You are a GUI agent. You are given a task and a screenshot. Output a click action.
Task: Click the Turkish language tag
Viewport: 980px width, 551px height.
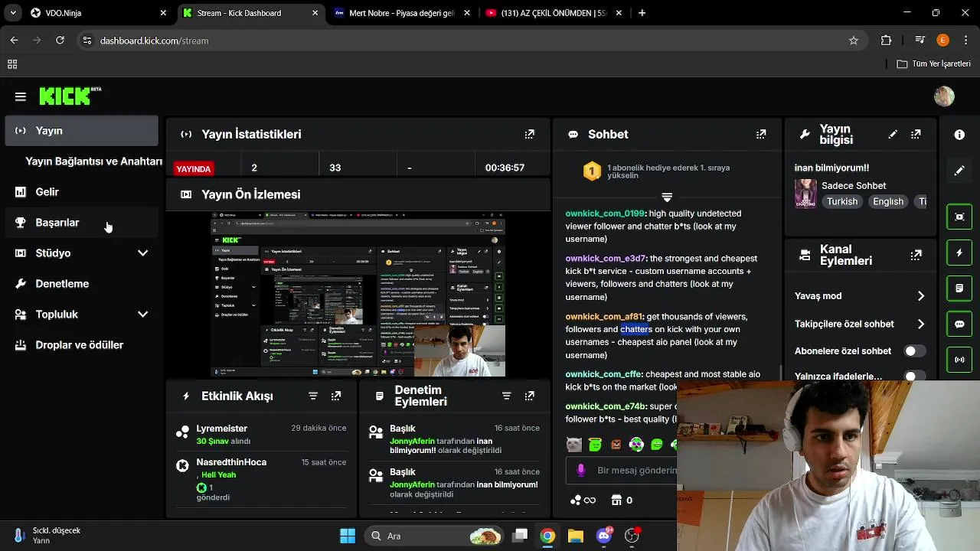pyautogui.click(x=841, y=201)
